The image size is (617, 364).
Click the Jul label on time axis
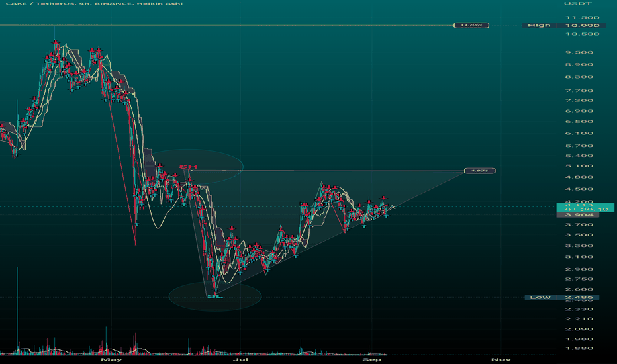pyautogui.click(x=240, y=359)
